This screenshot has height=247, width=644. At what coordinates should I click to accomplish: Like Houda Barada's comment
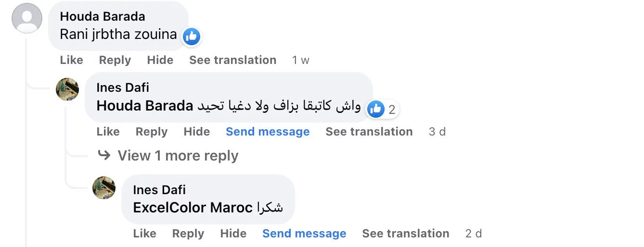tap(71, 60)
